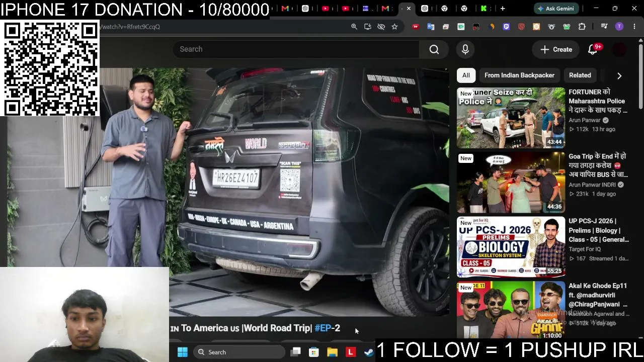The width and height of the screenshot is (644, 362).
Task: Click the FORTUNER Maharashtra Police video title
Action: tap(598, 101)
